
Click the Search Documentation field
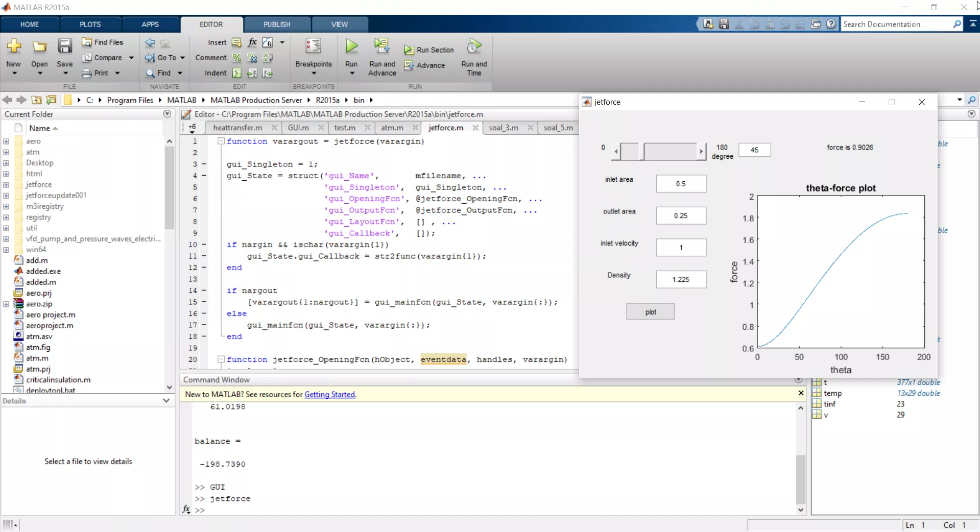896,24
